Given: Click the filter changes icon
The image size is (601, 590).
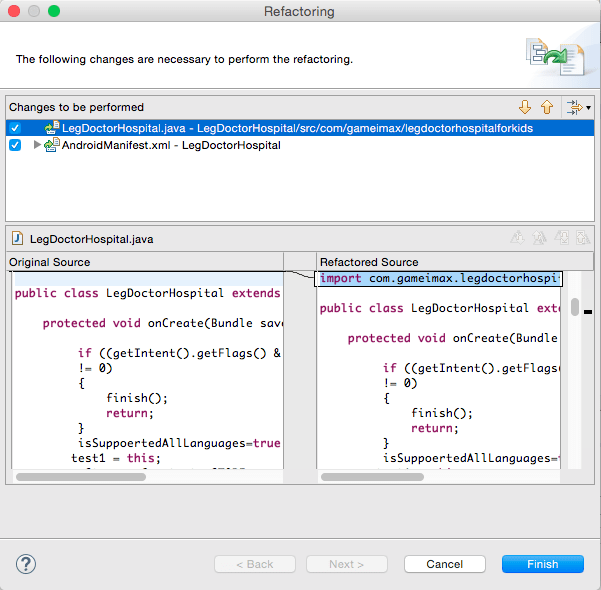Looking at the screenshot, I should (573, 107).
